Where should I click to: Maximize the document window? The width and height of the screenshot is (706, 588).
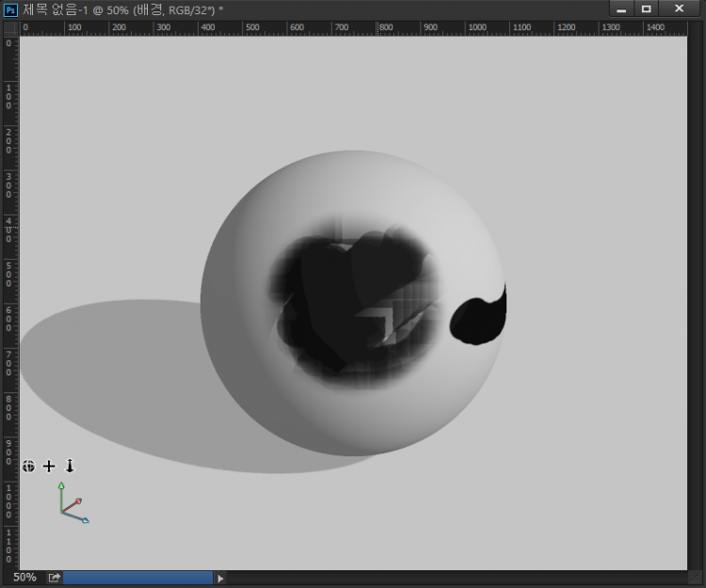(x=647, y=8)
